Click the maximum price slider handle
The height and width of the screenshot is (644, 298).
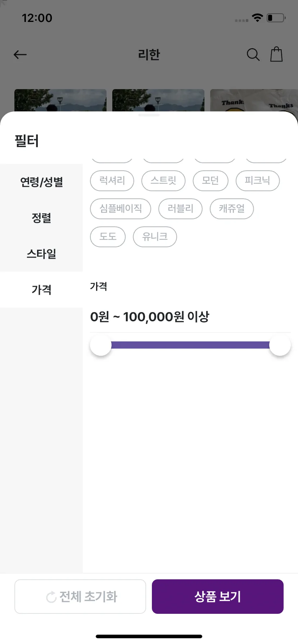pos(280,345)
